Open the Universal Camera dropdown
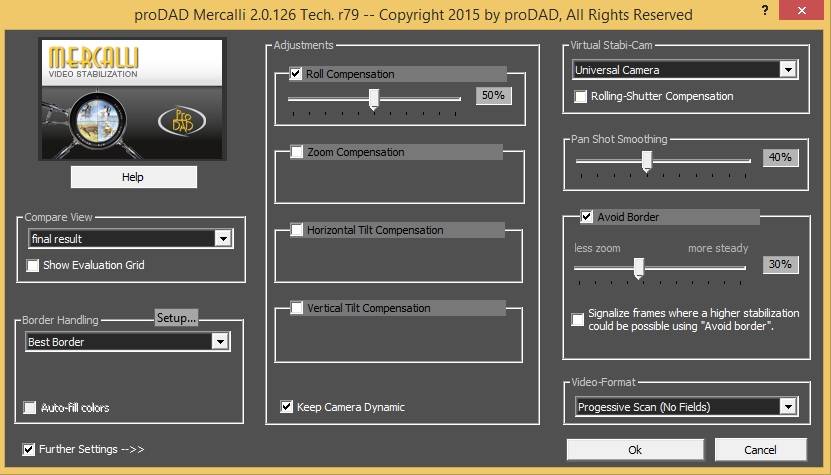 point(685,69)
